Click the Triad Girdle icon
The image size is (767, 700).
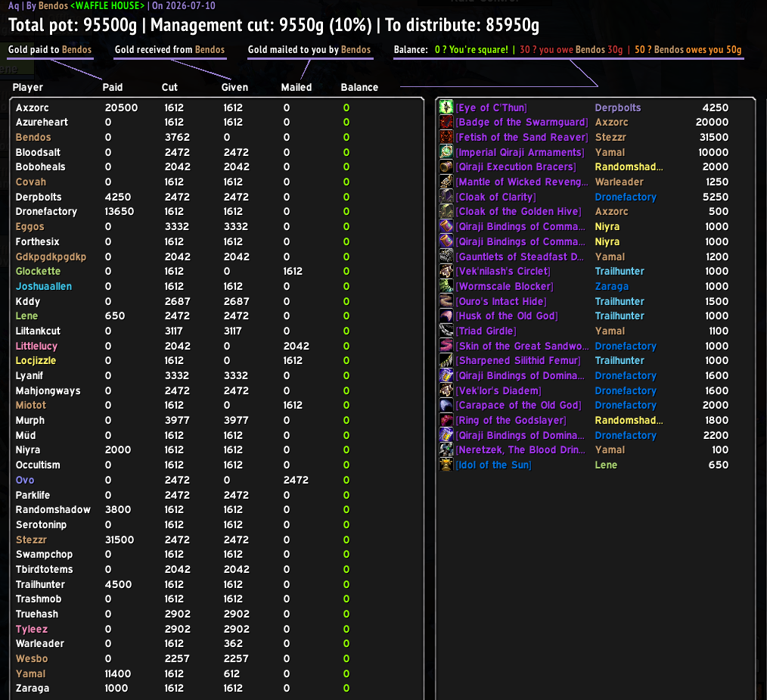446,331
